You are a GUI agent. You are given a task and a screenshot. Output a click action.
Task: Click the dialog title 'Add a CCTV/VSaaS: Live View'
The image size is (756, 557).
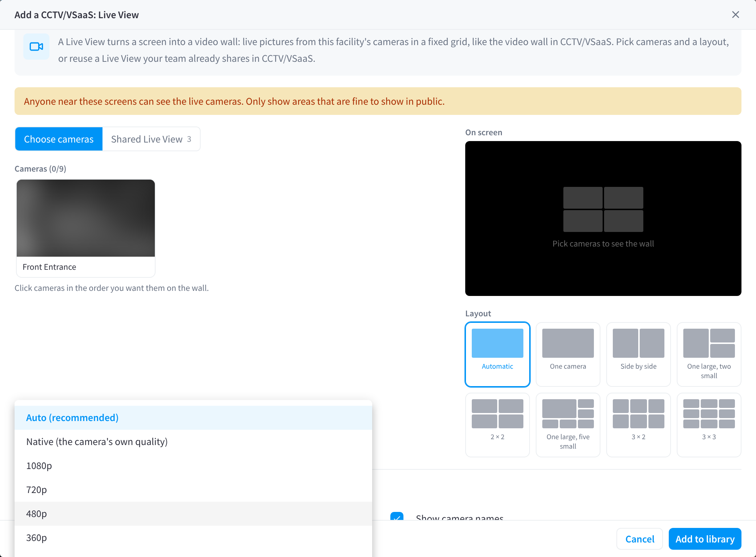pos(77,15)
